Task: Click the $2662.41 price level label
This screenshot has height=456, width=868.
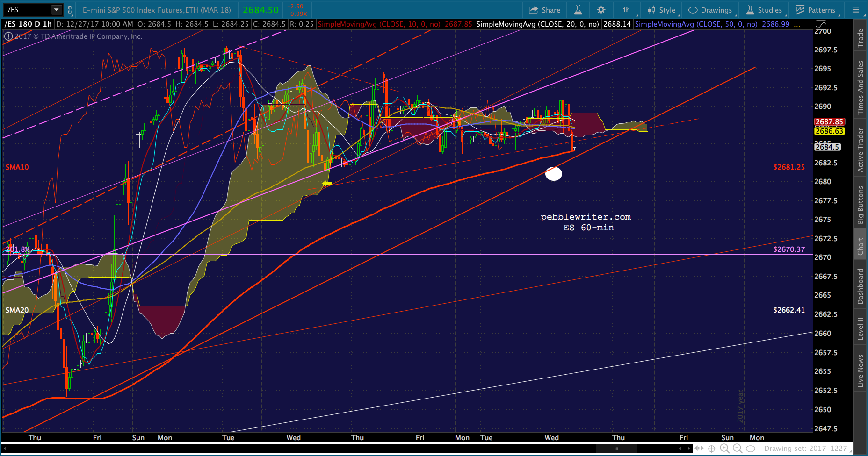Action: tap(789, 310)
